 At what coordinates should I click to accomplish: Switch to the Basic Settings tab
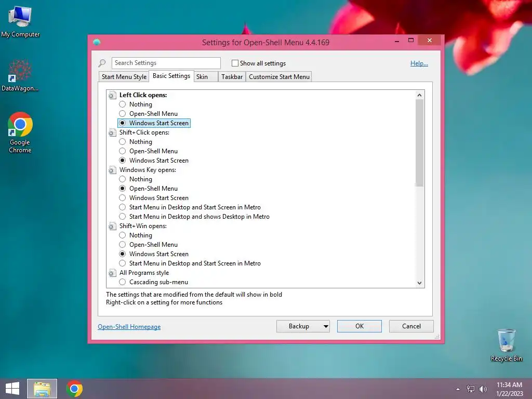tap(171, 76)
